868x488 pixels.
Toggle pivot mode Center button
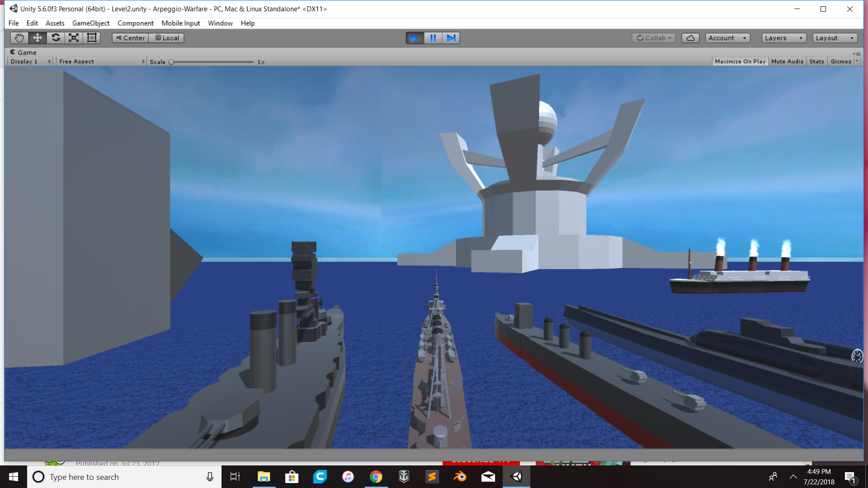130,38
